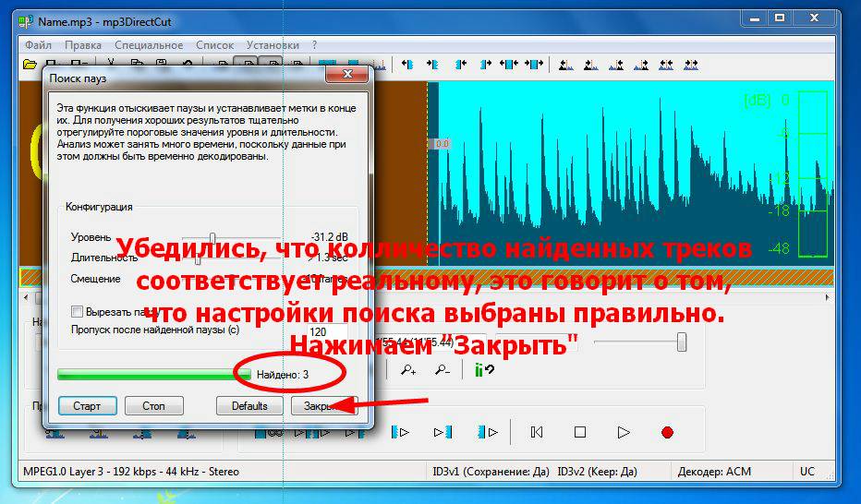
Task: Open the Специальное menu
Action: tap(149, 45)
